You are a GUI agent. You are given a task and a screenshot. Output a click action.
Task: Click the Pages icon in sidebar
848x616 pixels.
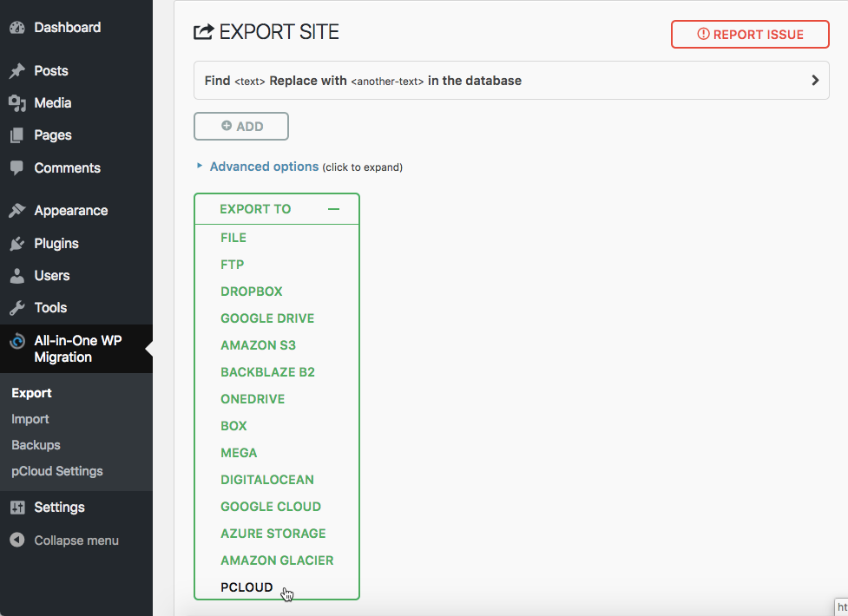[16, 135]
